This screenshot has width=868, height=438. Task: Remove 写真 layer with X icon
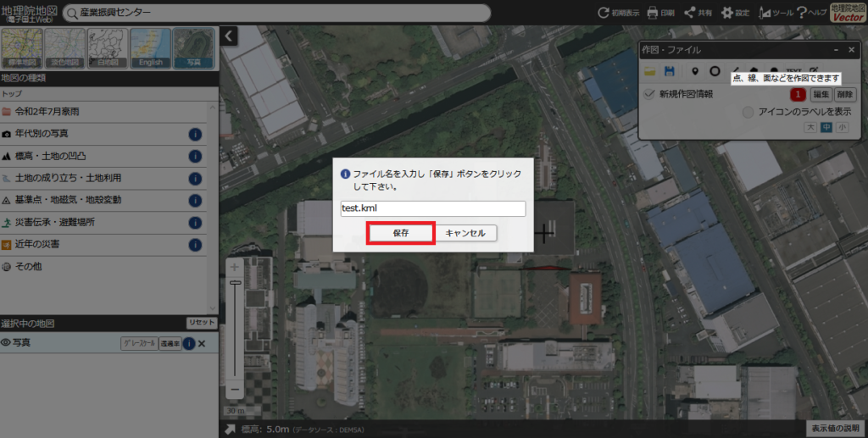point(202,344)
